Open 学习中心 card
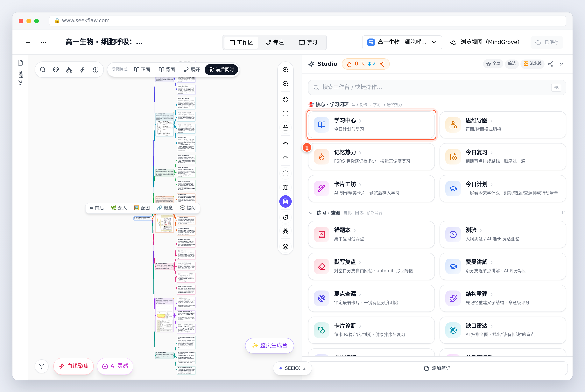Image resolution: width=585 pixels, height=392 pixels. [x=371, y=125]
